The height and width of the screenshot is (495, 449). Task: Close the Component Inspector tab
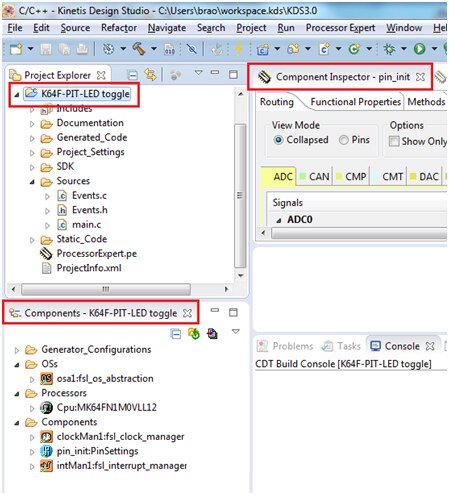tap(420, 77)
